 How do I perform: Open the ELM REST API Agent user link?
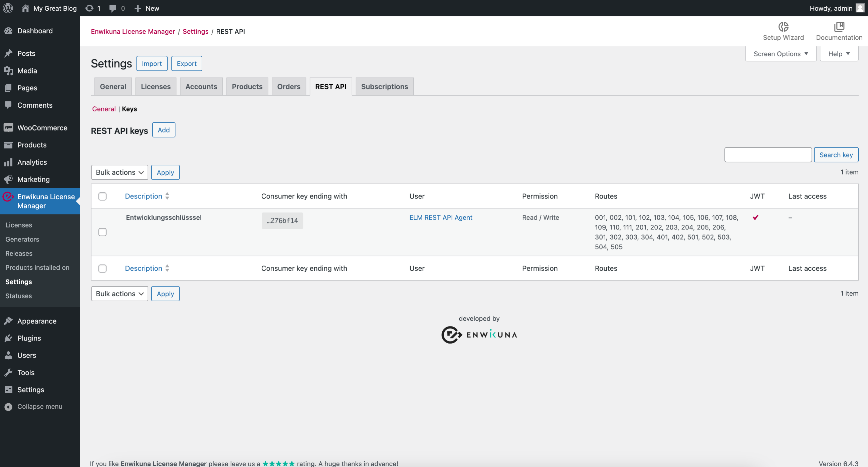tap(441, 217)
